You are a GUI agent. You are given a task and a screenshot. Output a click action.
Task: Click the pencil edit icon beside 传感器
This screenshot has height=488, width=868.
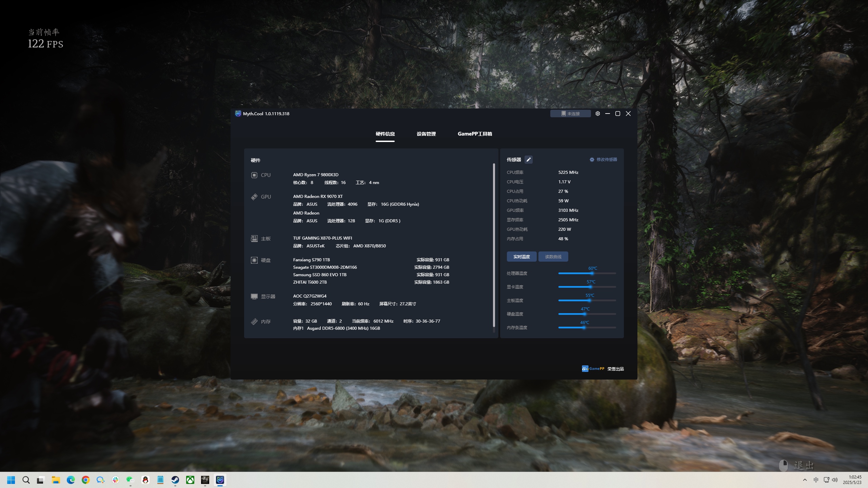(528, 160)
